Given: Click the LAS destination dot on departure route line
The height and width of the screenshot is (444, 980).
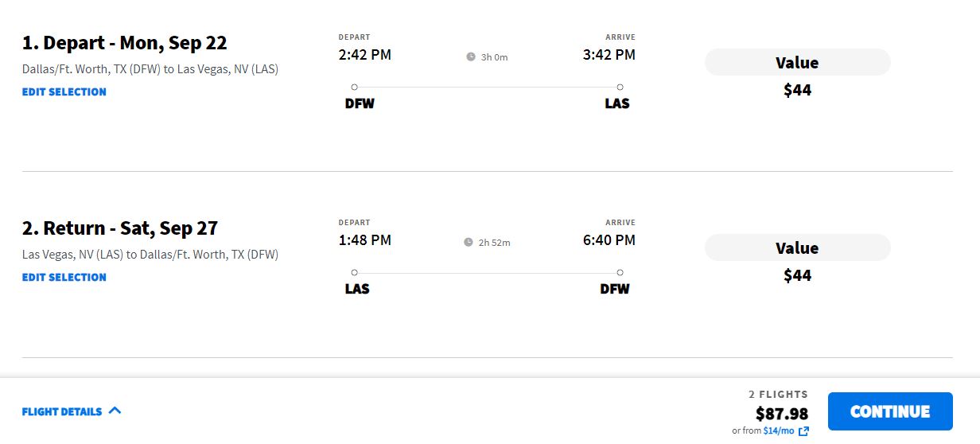Looking at the screenshot, I should [620, 87].
